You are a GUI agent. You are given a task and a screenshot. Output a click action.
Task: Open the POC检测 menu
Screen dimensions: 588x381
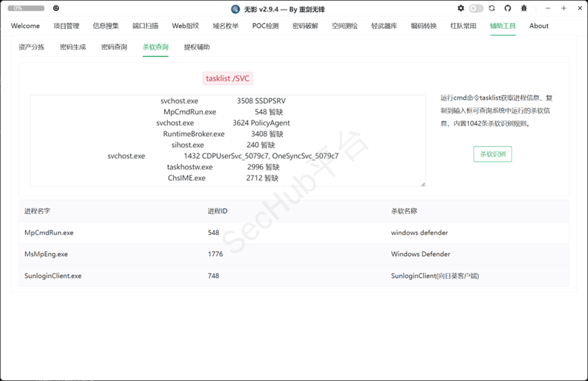(x=265, y=26)
